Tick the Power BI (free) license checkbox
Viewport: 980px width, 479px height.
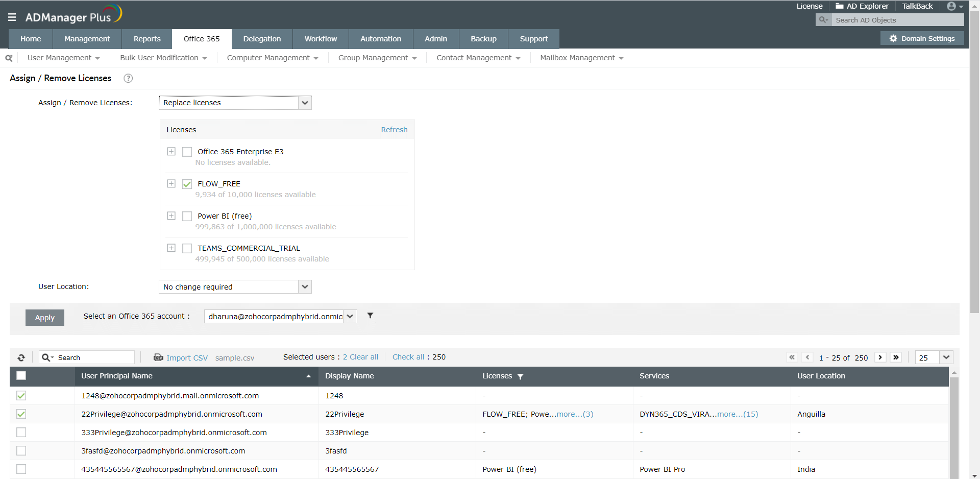pos(187,216)
